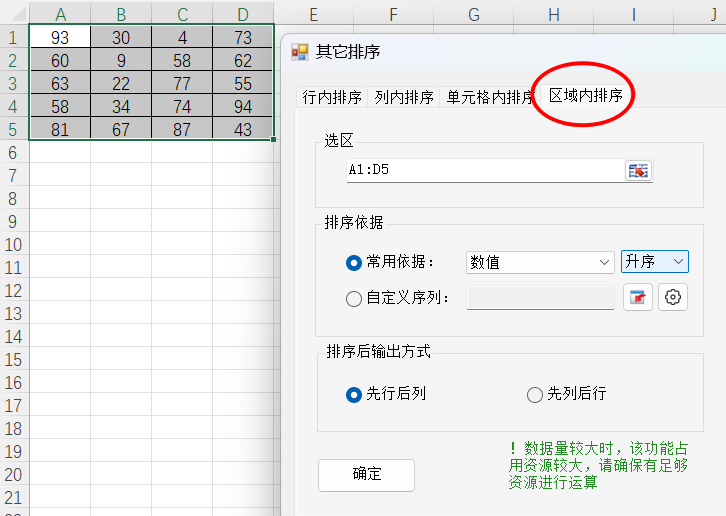Viewport: 726px width, 516px height.
Task: Switch to the 行内排序 tab
Action: pyautogui.click(x=332, y=97)
